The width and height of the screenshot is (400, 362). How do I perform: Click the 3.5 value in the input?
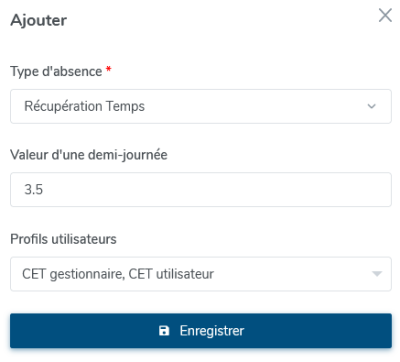[x=33, y=190]
